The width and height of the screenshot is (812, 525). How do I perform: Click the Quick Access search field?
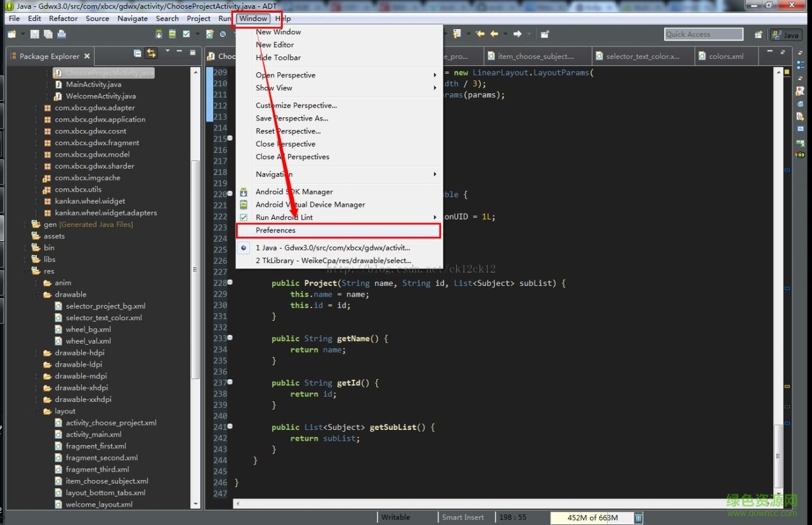point(703,34)
